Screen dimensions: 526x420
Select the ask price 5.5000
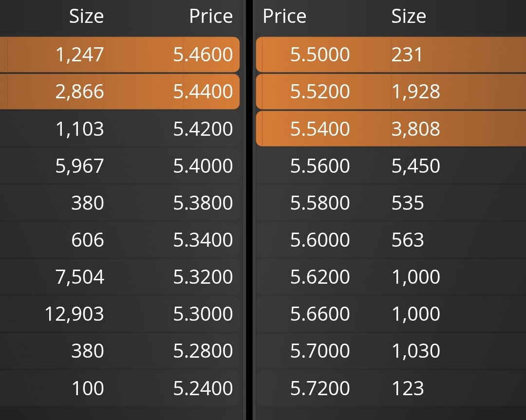click(x=320, y=55)
